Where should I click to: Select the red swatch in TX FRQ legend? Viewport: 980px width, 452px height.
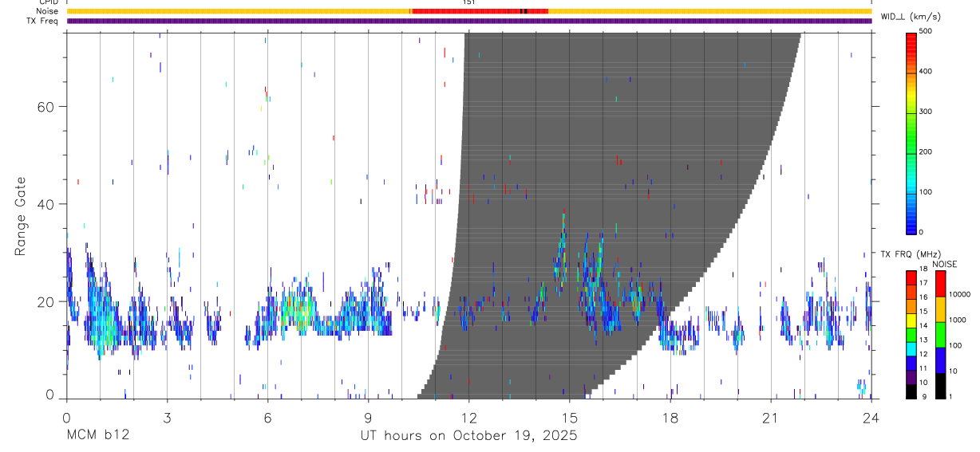click(911, 278)
